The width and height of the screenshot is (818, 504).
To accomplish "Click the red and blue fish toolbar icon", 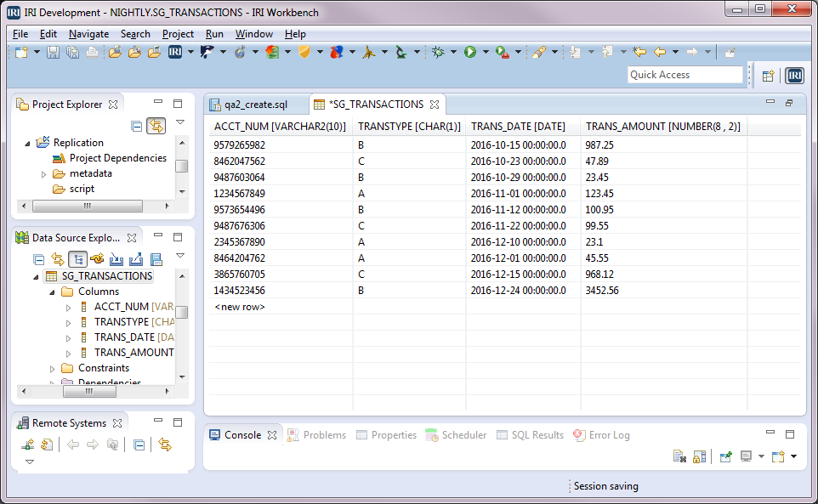I will click(x=337, y=52).
